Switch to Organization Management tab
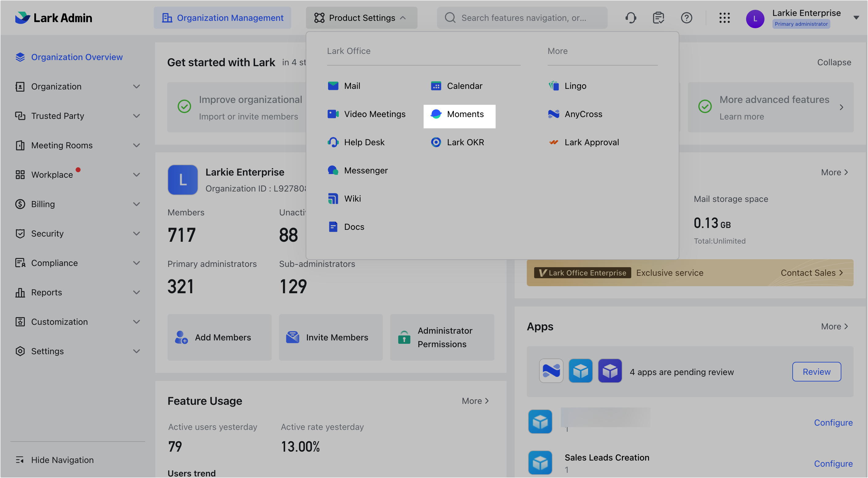 (x=222, y=18)
